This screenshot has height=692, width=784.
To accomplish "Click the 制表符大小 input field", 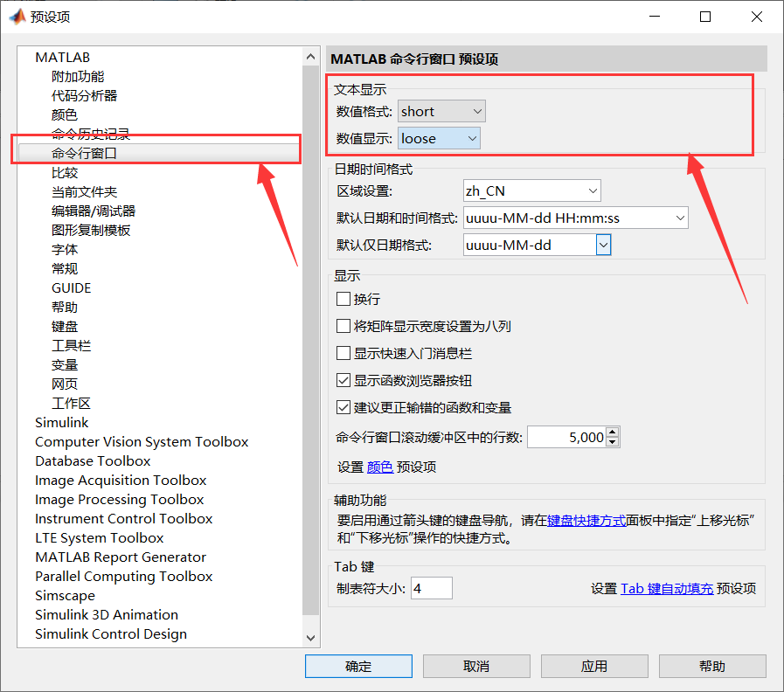I will pyautogui.click(x=432, y=588).
